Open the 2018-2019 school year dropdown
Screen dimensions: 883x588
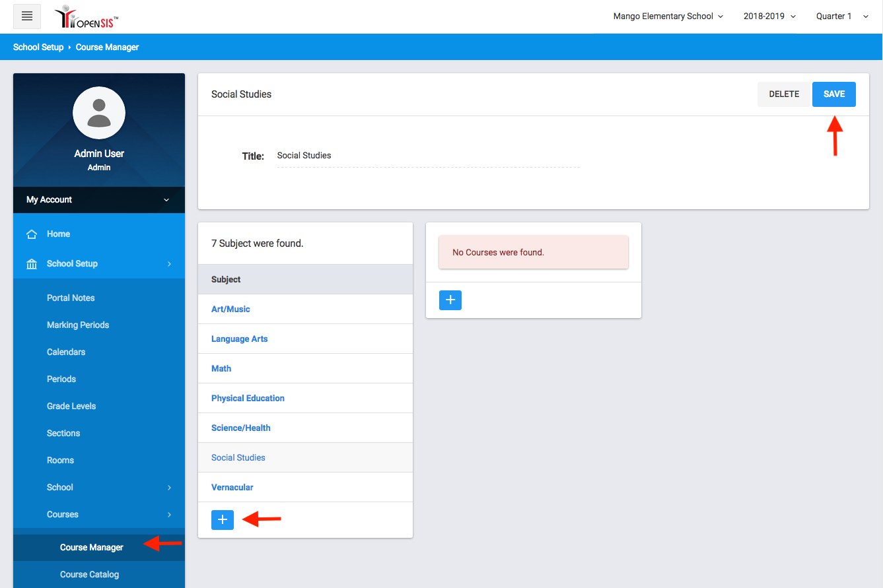click(769, 16)
